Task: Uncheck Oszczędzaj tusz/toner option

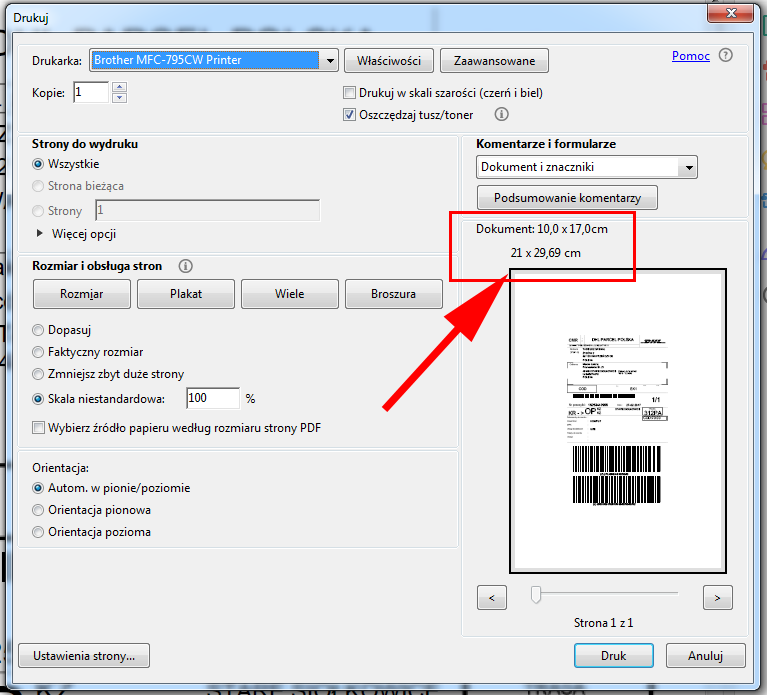Action: tap(350, 115)
